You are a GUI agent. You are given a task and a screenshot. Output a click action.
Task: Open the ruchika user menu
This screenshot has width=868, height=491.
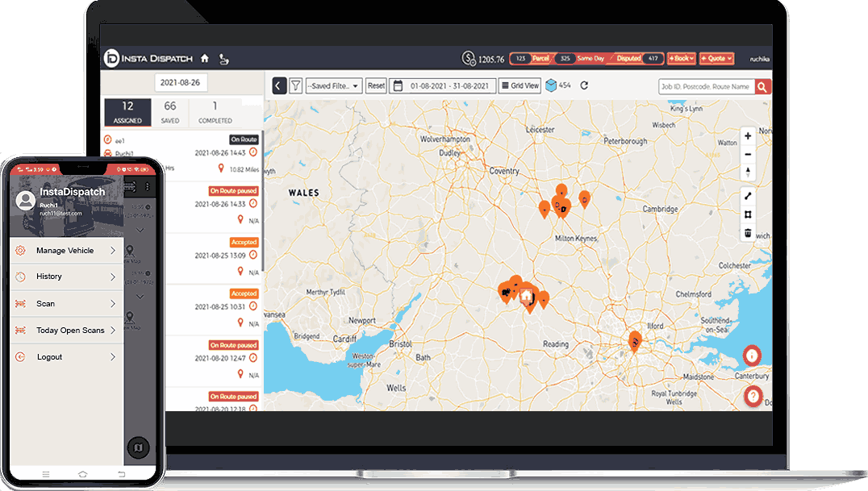tap(760, 59)
